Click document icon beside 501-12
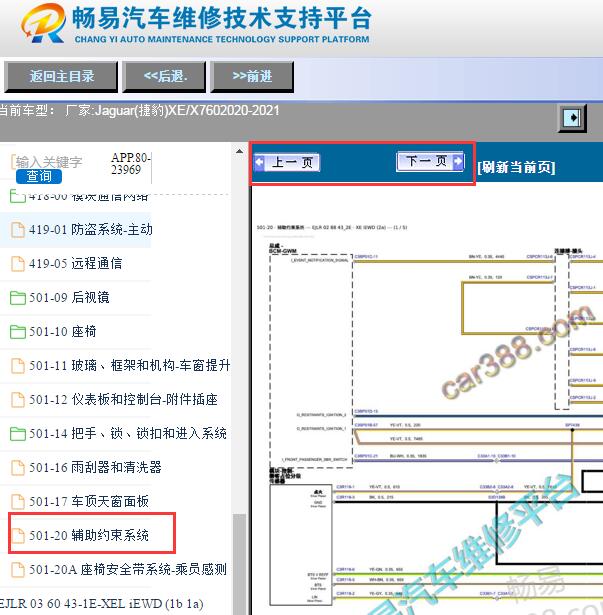The image size is (603, 615). click(x=17, y=400)
